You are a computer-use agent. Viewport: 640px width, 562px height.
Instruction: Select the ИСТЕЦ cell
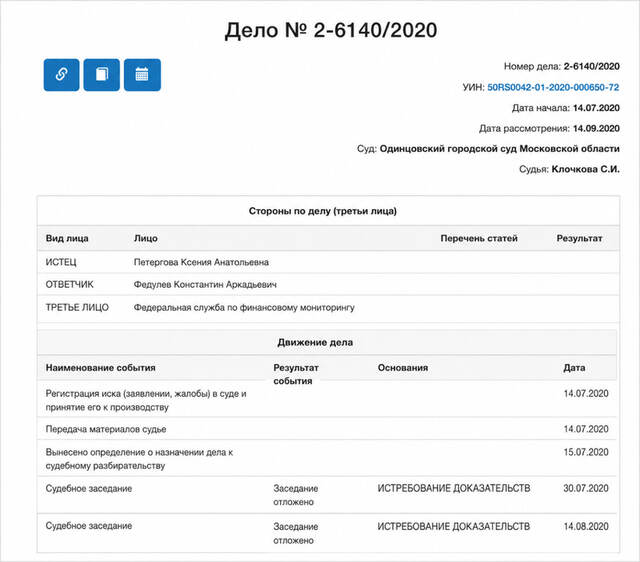[61, 262]
